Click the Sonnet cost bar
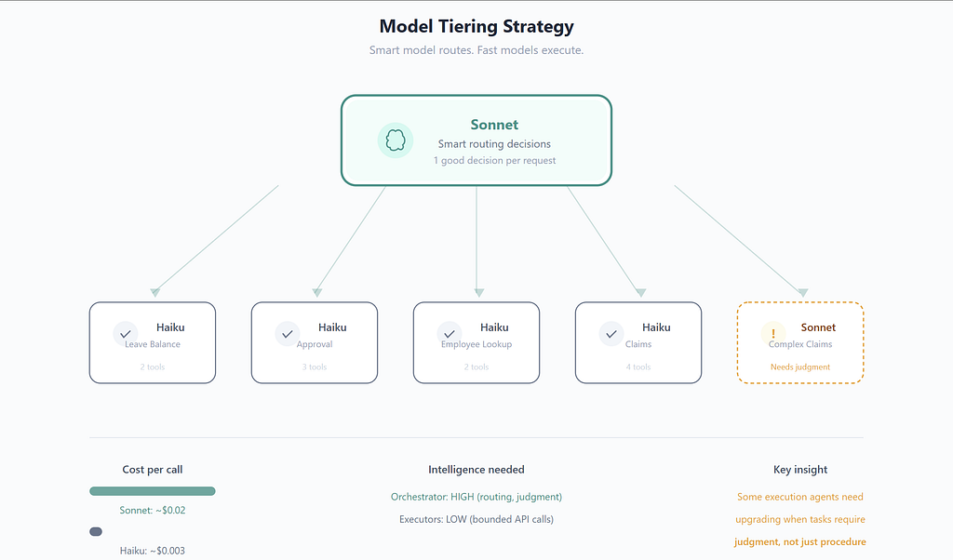The height and width of the screenshot is (560, 953). 153,491
